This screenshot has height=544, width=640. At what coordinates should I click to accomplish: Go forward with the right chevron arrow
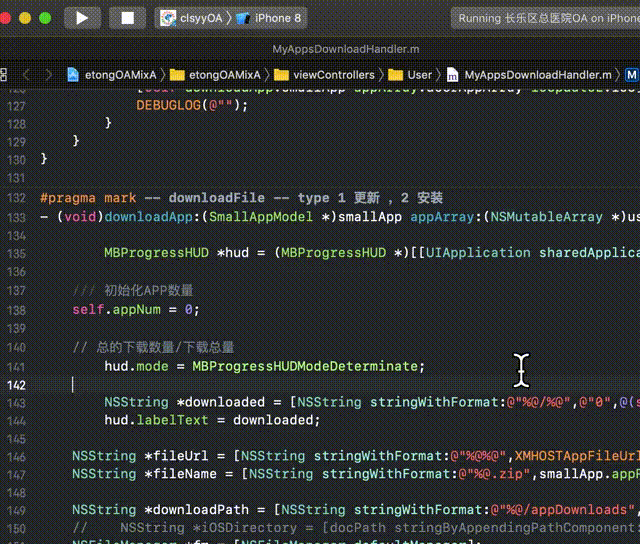point(49,75)
